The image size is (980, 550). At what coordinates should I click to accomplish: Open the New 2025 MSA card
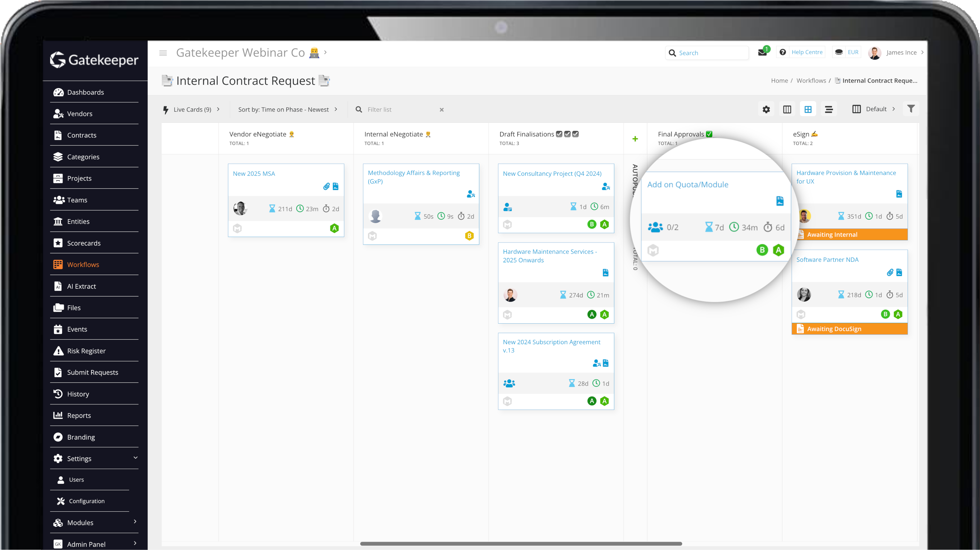pos(254,173)
